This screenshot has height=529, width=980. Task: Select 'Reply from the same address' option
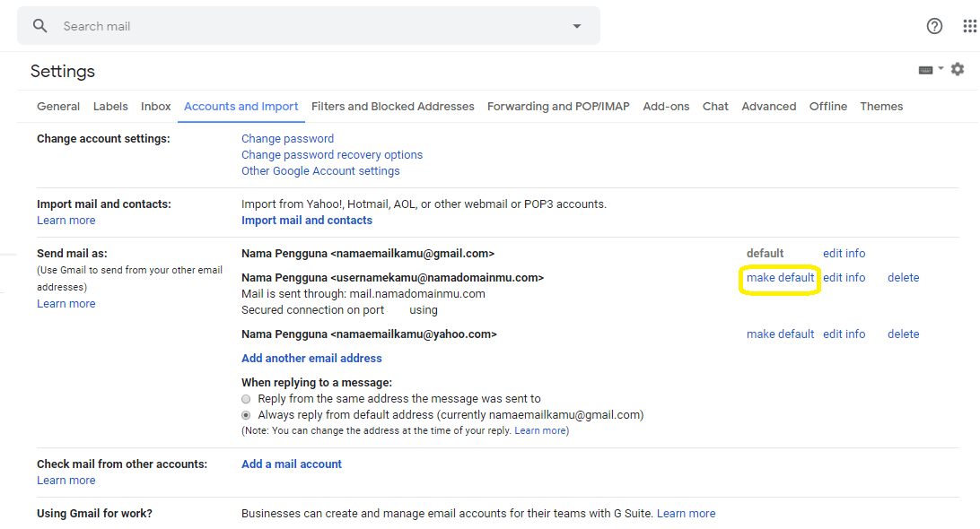pos(246,399)
